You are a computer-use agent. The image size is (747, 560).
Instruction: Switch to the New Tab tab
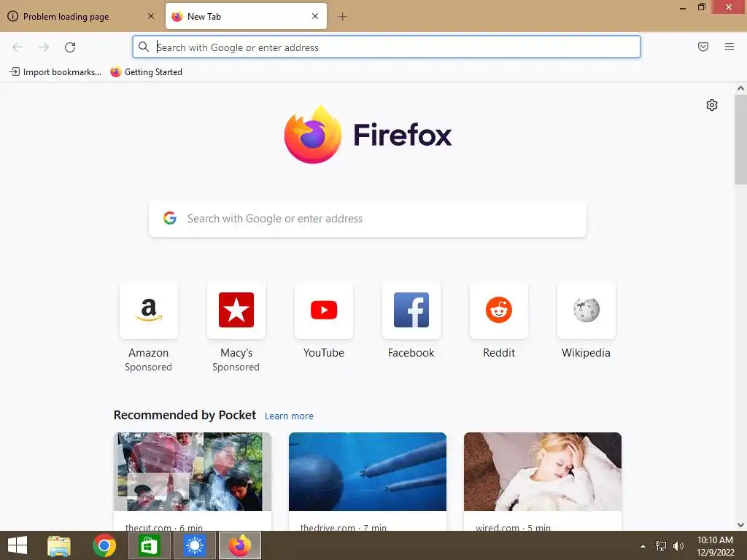(x=246, y=17)
